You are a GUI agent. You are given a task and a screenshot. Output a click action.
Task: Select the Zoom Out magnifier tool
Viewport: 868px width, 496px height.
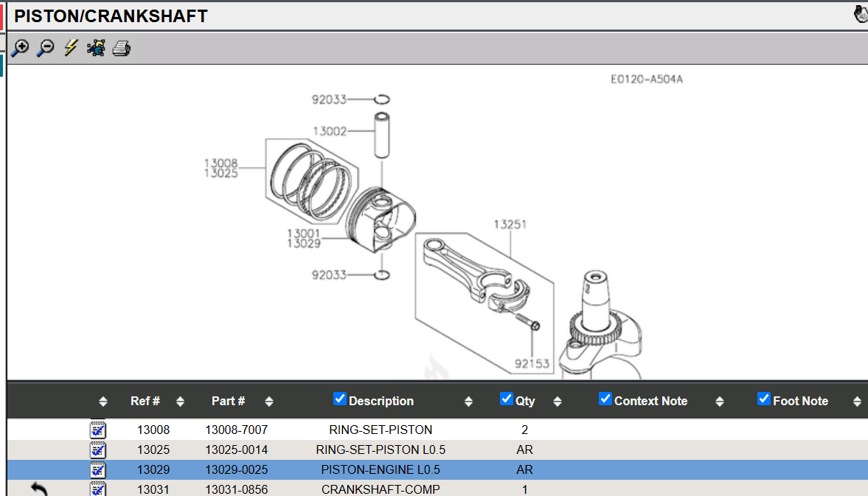(45, 47)
